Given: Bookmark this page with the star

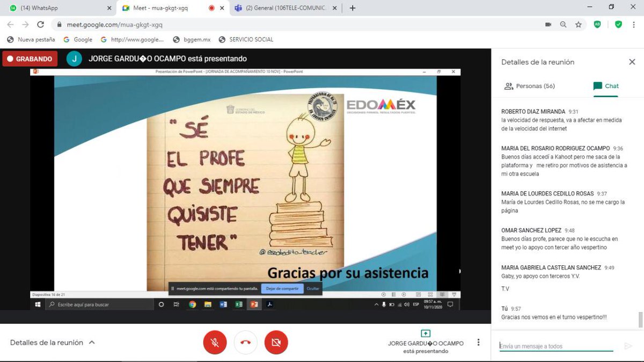Looking at the screenshot, I should click(578, 24).
